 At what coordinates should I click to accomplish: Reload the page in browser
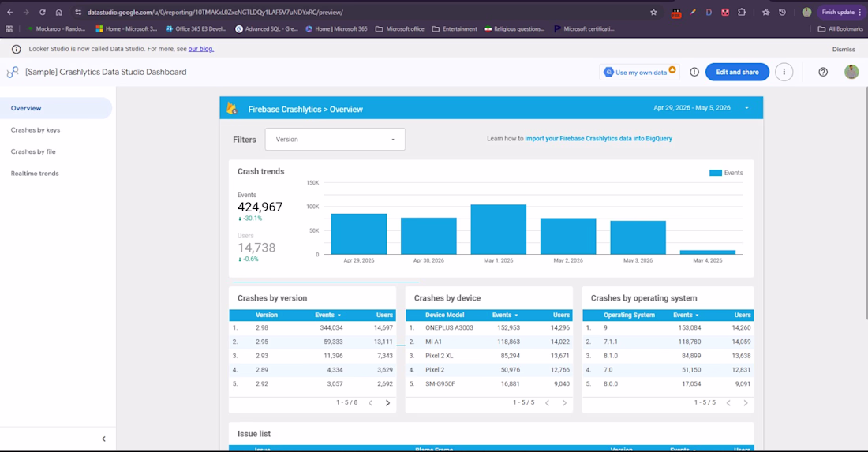coord(42,12)
